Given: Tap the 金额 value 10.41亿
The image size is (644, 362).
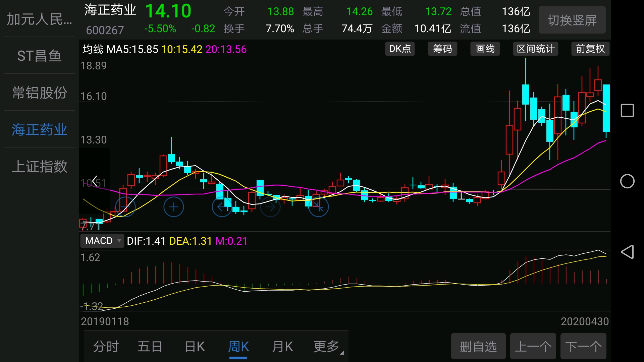Looking at the screenshot, I should [x=433, y=28].
